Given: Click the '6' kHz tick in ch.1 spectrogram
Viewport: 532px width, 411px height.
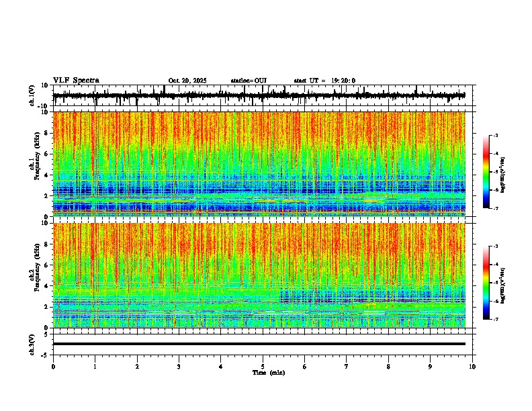Looking at the screenshot, I should tap(47, 154).
